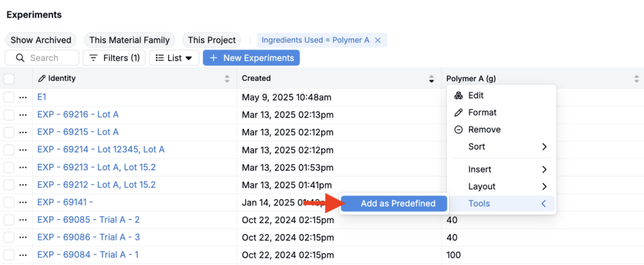Open row menu for EXP - 69084 - Trial A - 1

pos(23,255)
